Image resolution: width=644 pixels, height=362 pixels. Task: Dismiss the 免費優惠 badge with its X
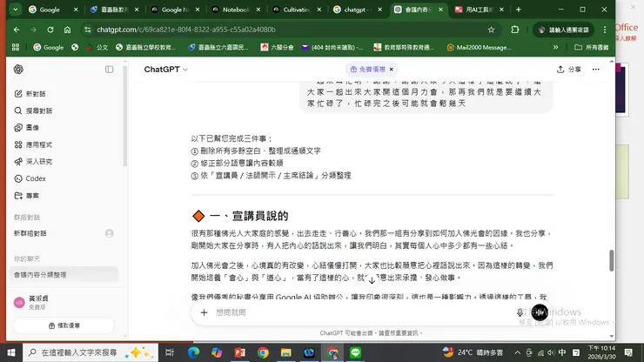pyautogui.click(x=392, y=70)
